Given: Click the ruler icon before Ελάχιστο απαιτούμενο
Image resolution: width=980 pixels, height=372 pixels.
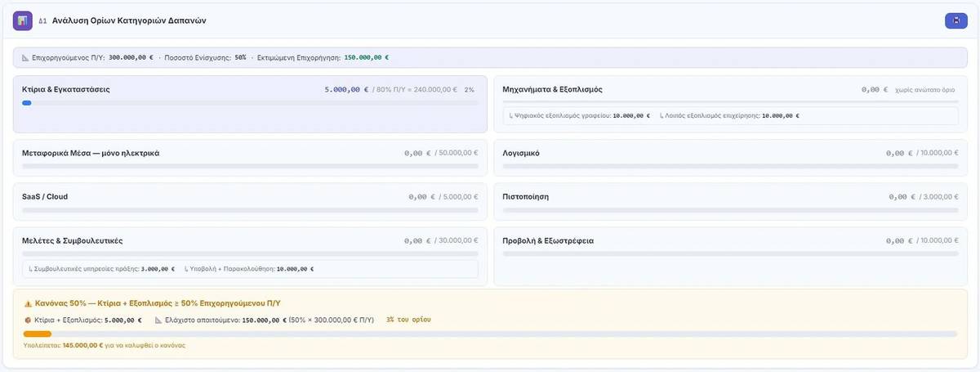Looking at the screenshot, I should click(x=158, y=320).
